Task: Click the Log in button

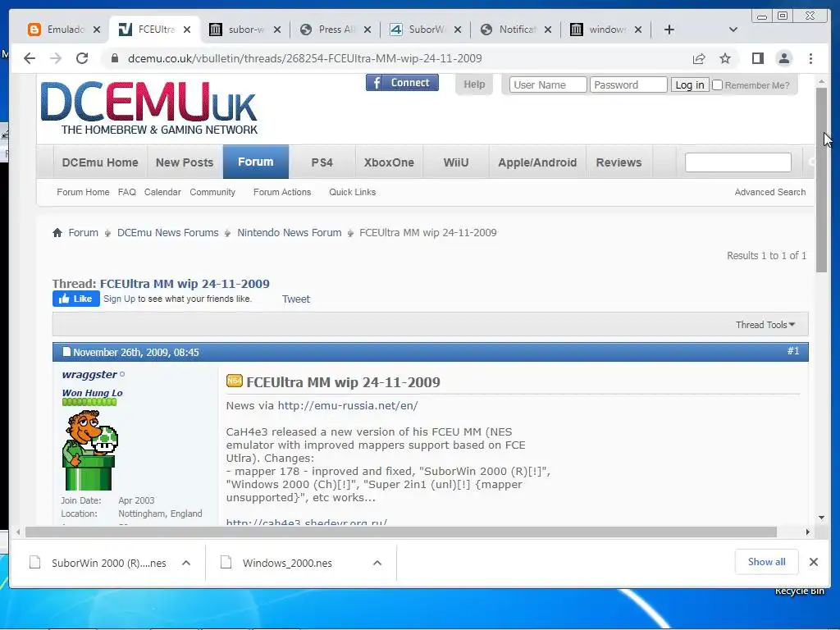Action: coord(690,84)
